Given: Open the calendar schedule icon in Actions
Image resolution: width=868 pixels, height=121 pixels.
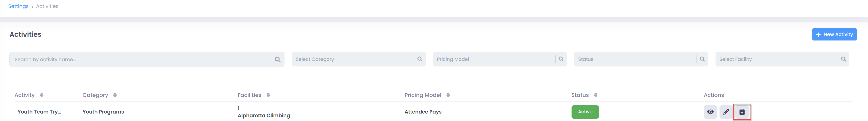Looking at the screenshot, I should [x=742, y=112].
